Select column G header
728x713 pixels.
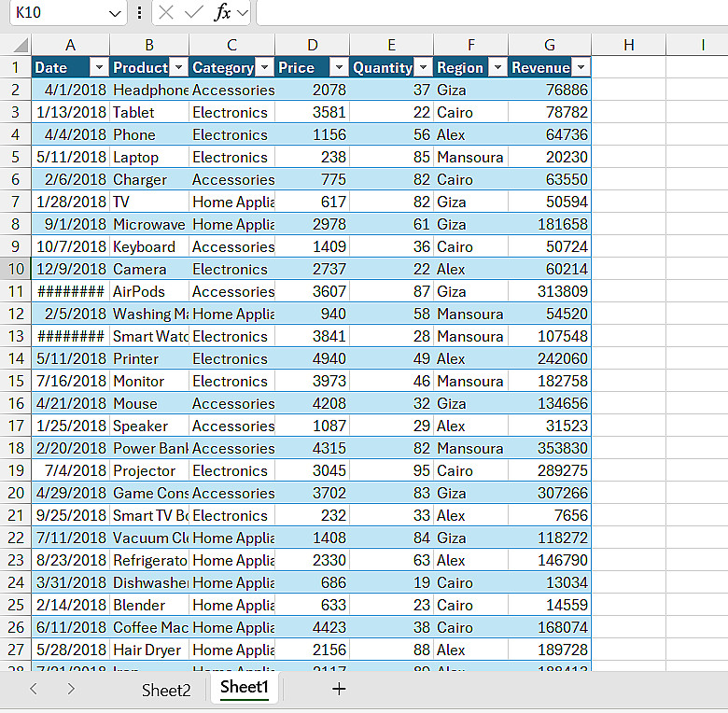[x=550, y=45]
